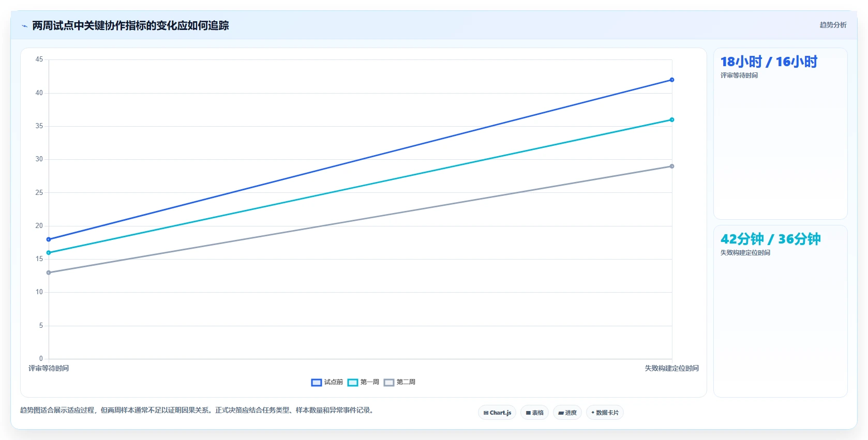Click the 第一周 point at 16 小时
The width and height of the screenshot is (868, 440).
click(49, 253)
